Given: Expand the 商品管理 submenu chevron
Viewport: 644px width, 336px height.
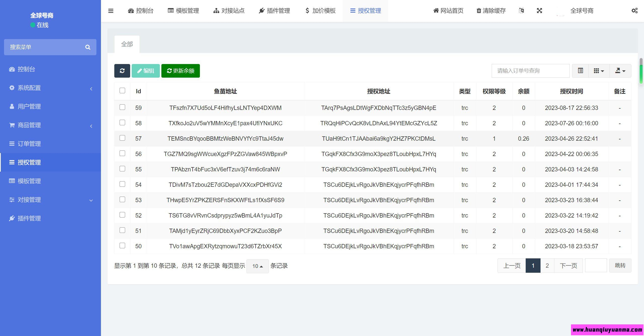Looking at the screenshot, I should pos(91,126).
